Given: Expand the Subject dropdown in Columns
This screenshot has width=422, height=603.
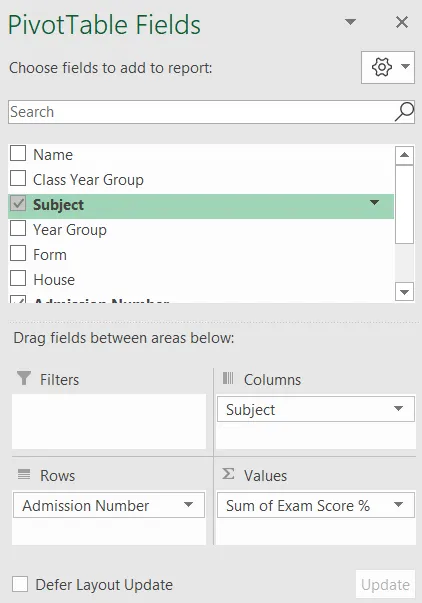Looking at the screenshot, I should [399, 409].
